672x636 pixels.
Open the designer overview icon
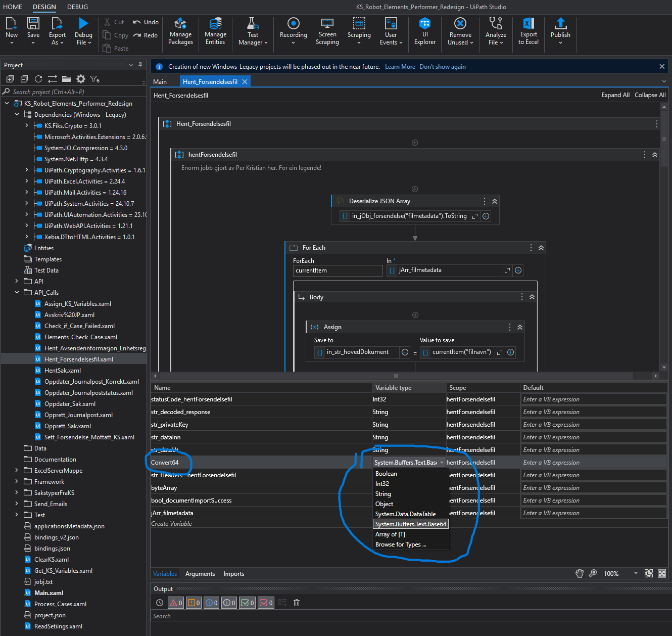(x=662, y=573)
